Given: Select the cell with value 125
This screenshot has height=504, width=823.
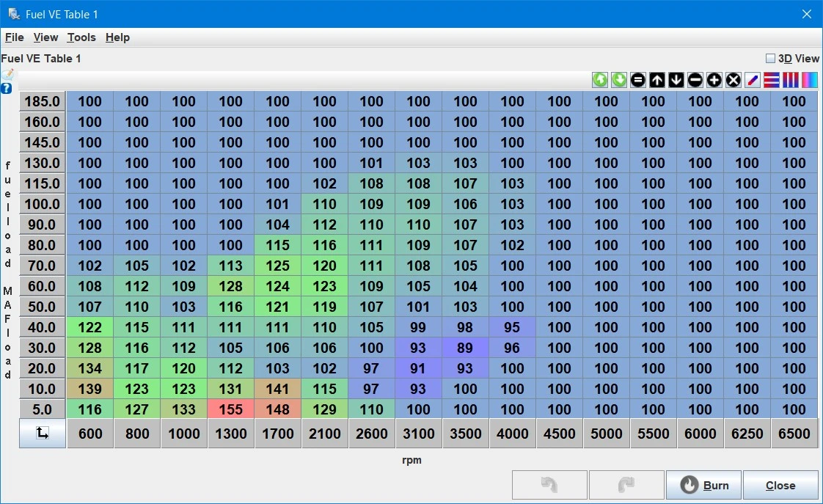Looking at the screenshot, I should pyautogui.click(x=278, y=266).
